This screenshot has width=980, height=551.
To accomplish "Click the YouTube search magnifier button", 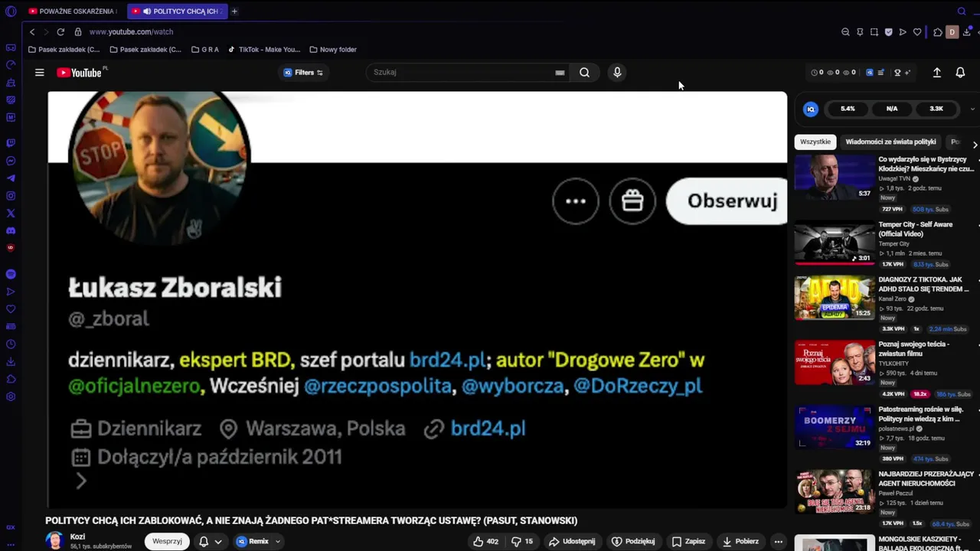I will pos(584,72).
